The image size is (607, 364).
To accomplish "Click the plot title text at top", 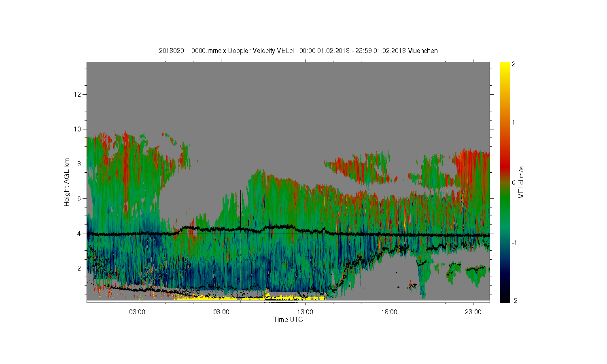I will click(298, 51).
